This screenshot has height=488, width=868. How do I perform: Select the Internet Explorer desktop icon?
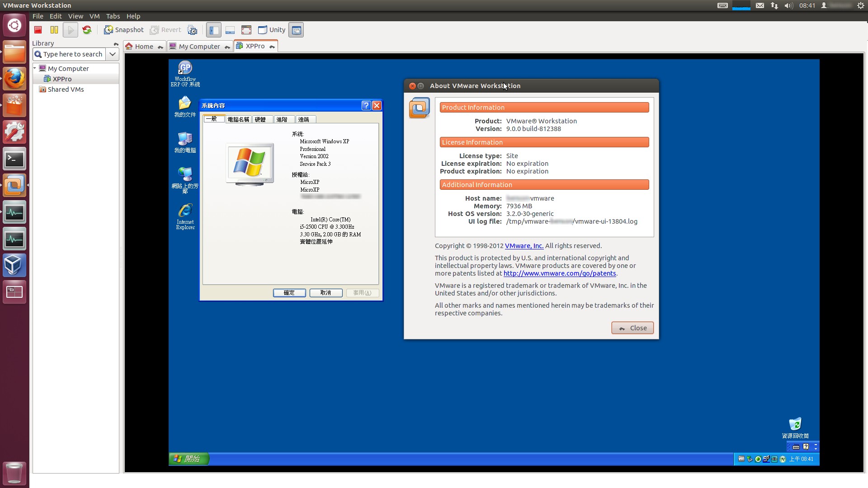click(x=185, y=217)
